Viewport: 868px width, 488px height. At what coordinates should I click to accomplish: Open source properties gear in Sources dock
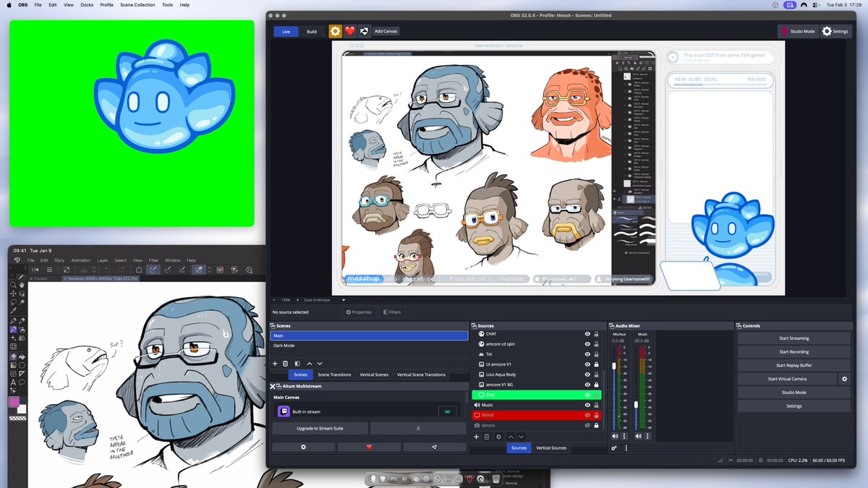tap(498, 437)
